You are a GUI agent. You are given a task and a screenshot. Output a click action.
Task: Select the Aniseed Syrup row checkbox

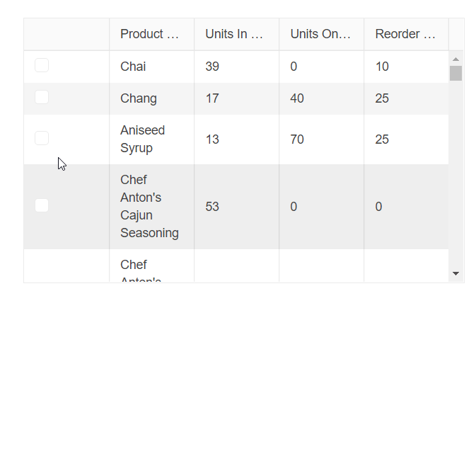42,138
